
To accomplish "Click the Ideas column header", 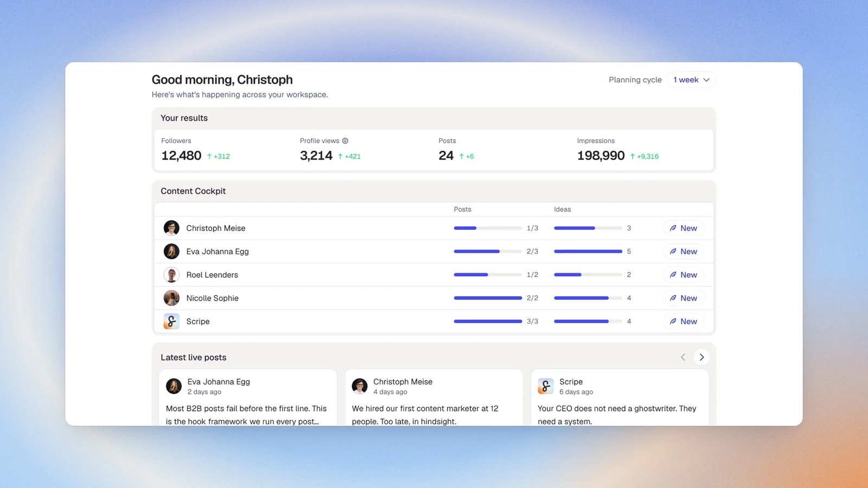I will click(x=563, y=209).
